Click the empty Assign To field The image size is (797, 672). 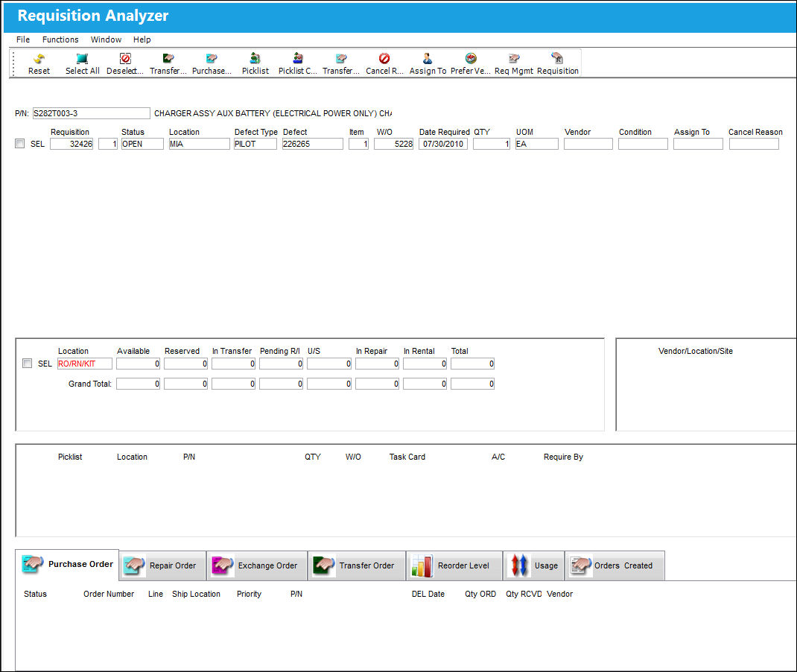[x=698, y=144]
